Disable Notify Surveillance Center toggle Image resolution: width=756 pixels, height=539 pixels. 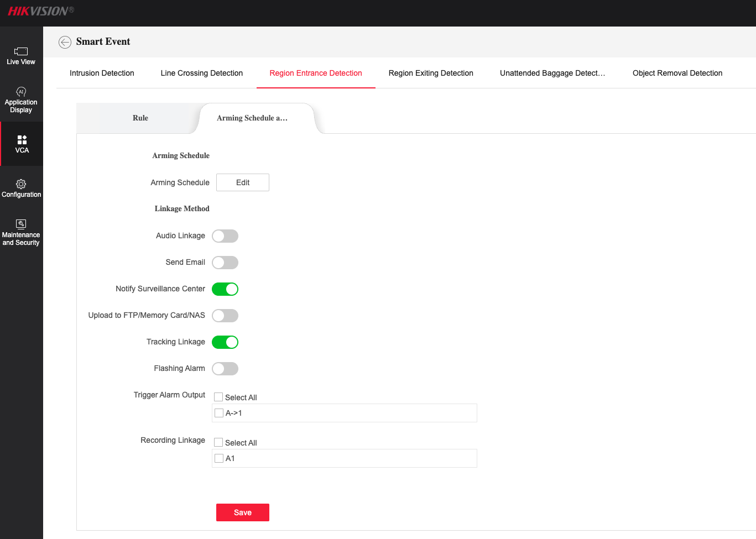pos(225,289)
